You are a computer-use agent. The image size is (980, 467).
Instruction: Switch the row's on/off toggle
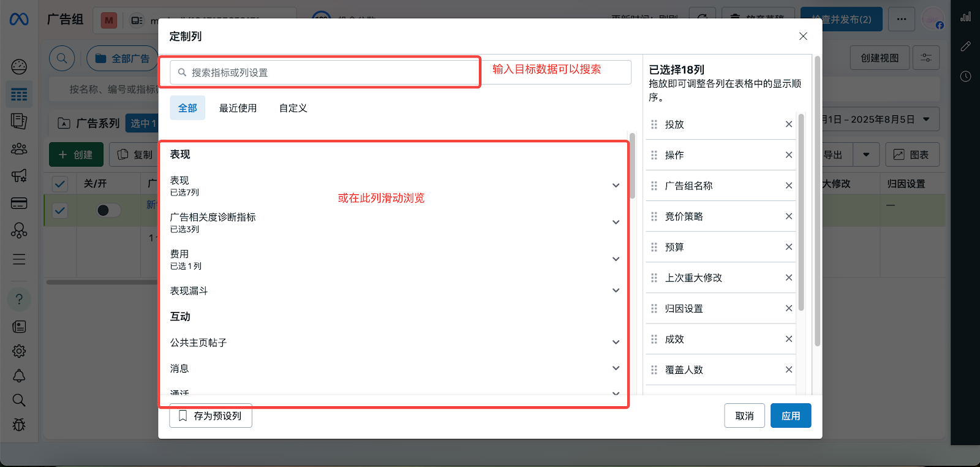coord(108,210)
